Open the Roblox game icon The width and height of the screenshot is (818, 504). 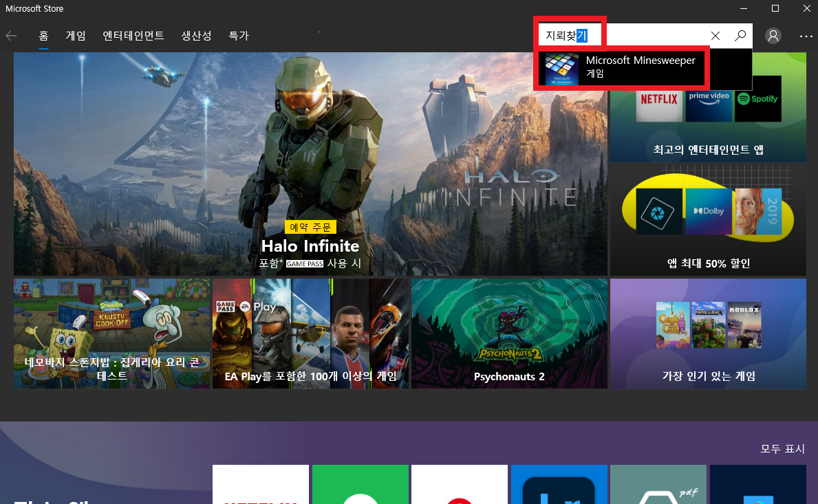(x=744, y=325)
